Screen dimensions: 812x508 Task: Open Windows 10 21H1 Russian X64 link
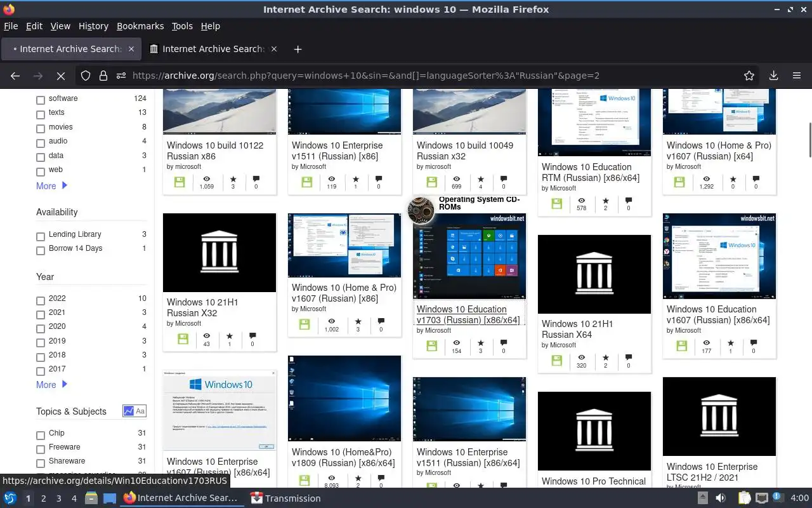click(x=577, y=329)
